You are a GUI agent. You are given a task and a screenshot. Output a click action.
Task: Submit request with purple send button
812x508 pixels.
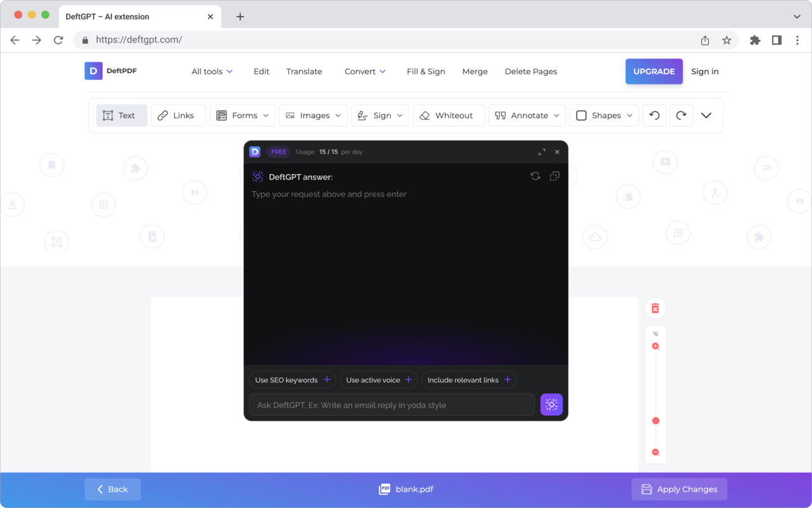point(551,404)
